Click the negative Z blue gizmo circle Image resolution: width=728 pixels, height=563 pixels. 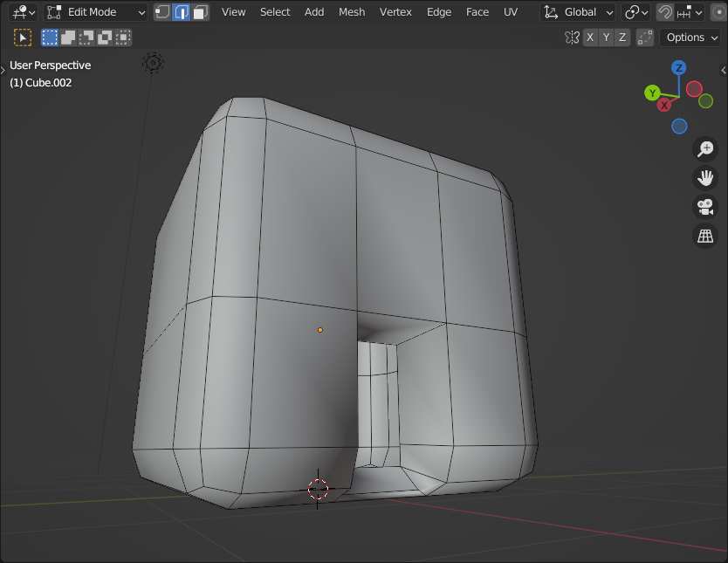pyautogui.click(x=679, y=127)
